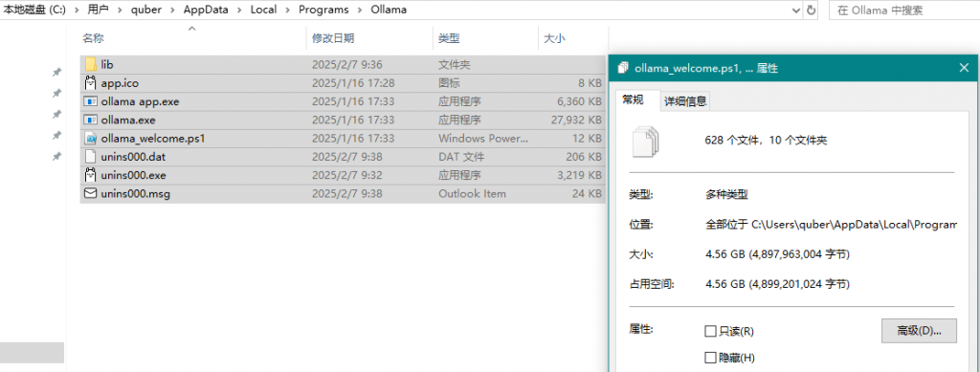Click the 2025/2/7 9:32 date cell
Viewport: 980px width, 372px height.
click(x=346, y=175)
